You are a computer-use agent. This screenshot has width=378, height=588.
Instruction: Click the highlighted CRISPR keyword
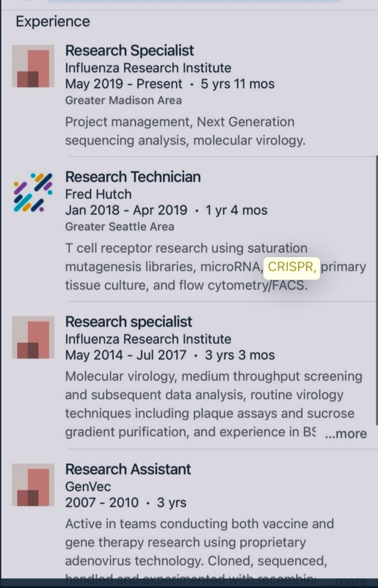click(292, 268)
